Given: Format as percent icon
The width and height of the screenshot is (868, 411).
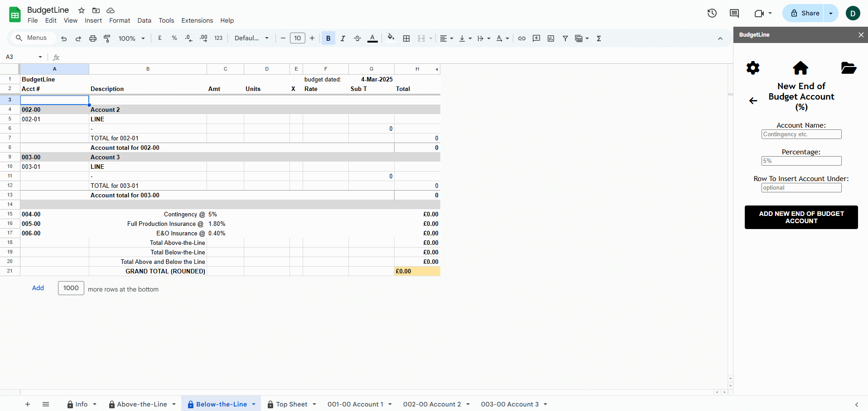Looking at the screenshot, I should [x=174, y=38].
